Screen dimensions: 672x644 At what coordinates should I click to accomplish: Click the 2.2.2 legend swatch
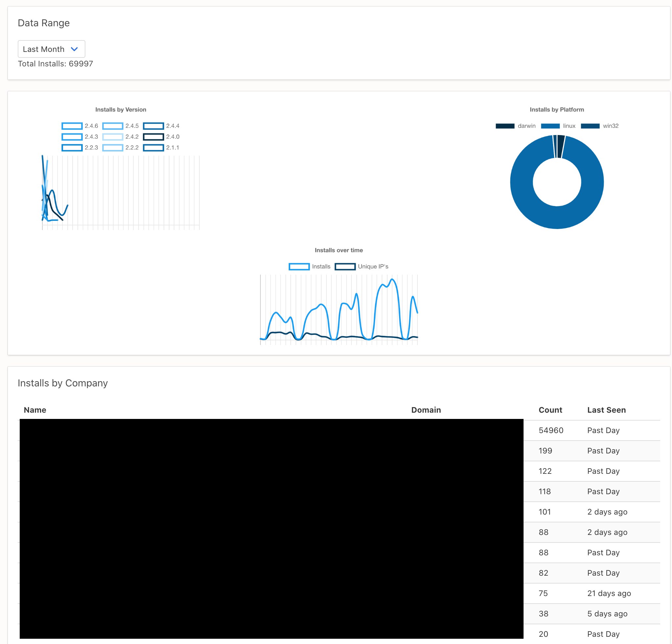(112, 148)
